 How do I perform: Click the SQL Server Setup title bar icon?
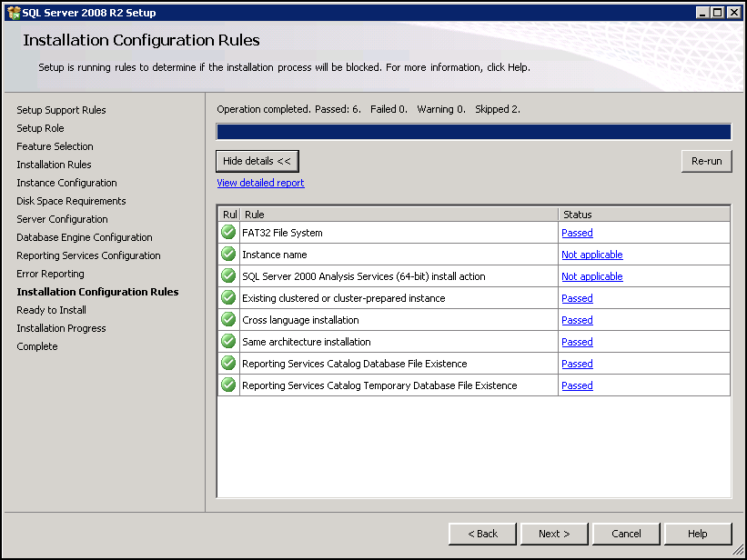(x=13, y=13)
